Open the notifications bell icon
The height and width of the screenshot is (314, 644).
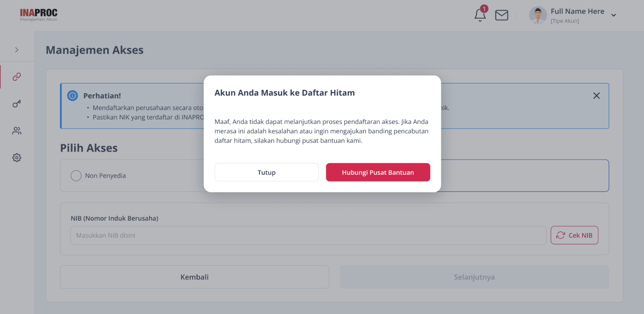[x=480, y=16]
